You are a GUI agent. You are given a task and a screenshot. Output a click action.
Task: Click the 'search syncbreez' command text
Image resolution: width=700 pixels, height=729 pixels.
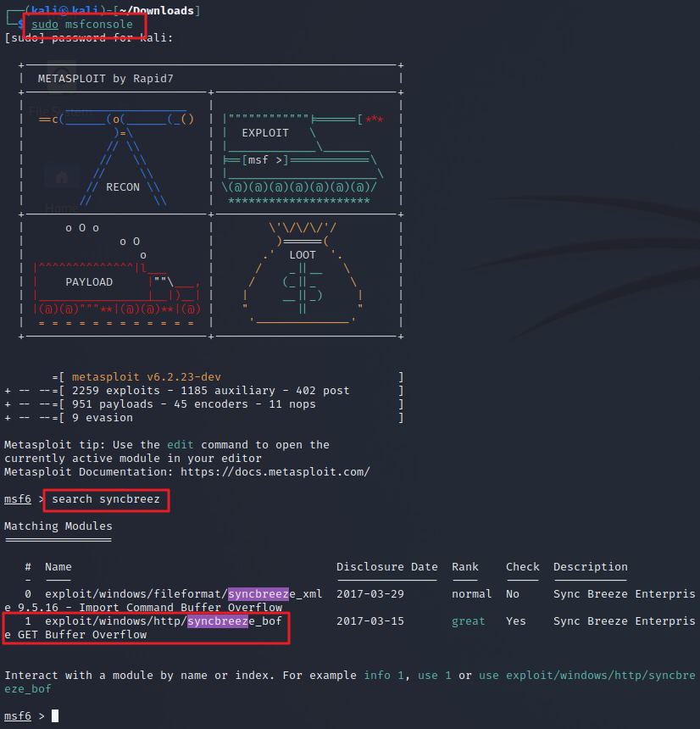106,499
